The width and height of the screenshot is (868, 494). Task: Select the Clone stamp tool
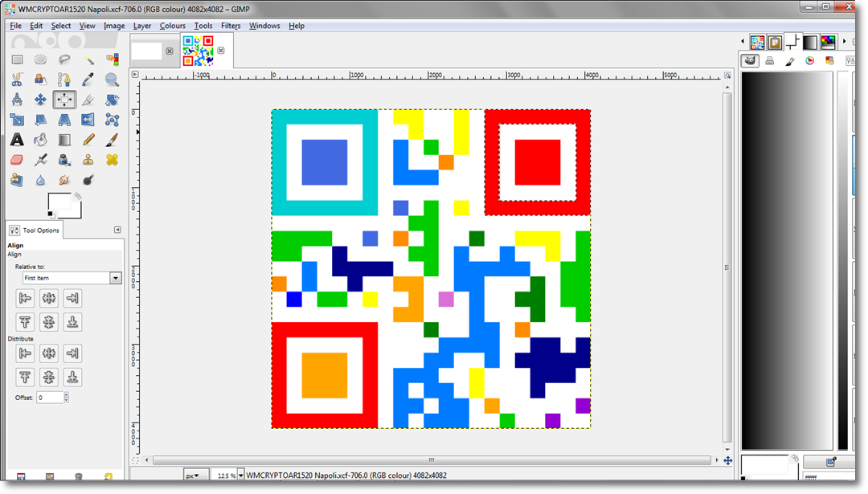click(88, 160)
